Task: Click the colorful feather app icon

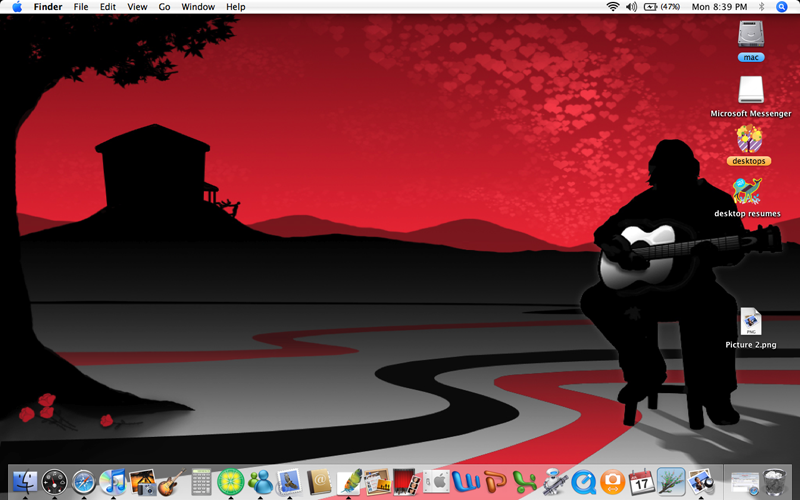Action: [348, 482]
